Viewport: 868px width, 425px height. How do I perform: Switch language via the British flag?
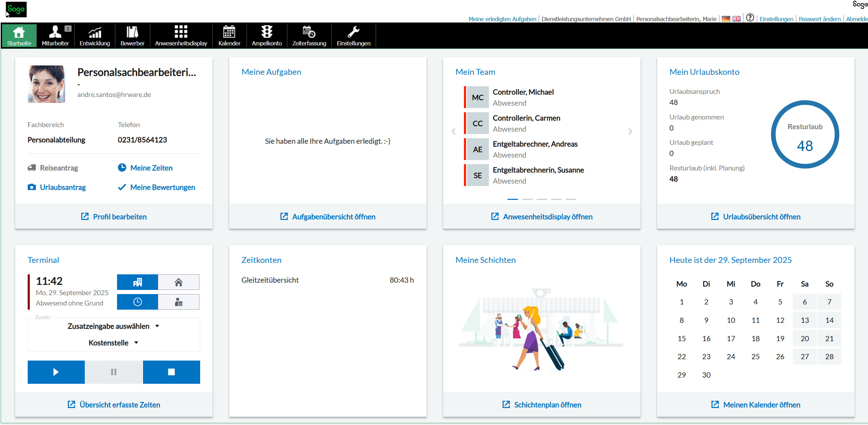736,19
